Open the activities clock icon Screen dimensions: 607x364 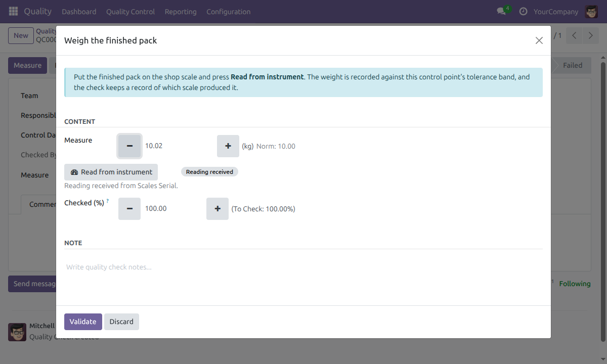(523, 11)
